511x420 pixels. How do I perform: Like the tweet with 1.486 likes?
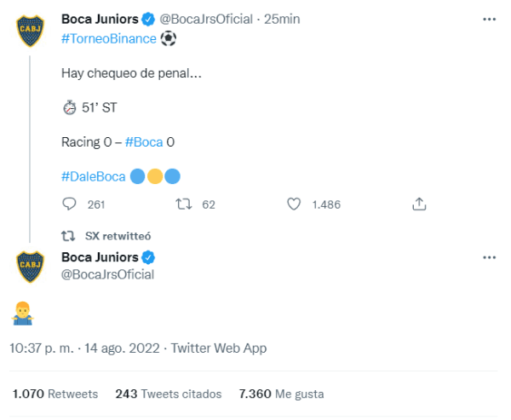click(294, 204)
